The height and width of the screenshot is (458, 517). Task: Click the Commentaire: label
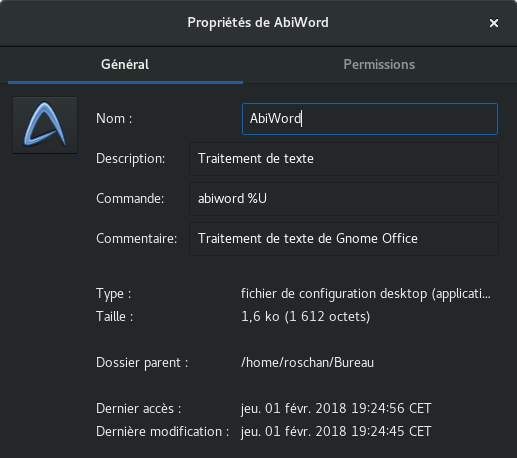coord(136,239)
